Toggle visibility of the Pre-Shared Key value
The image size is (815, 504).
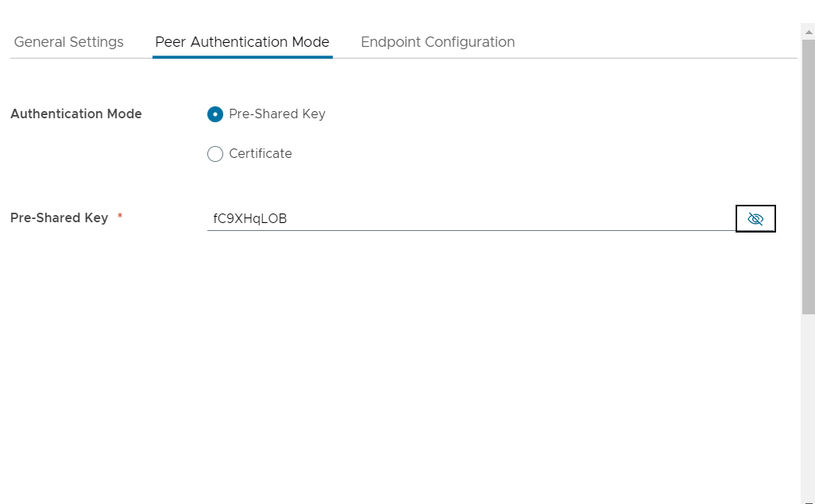pos(755,219)
